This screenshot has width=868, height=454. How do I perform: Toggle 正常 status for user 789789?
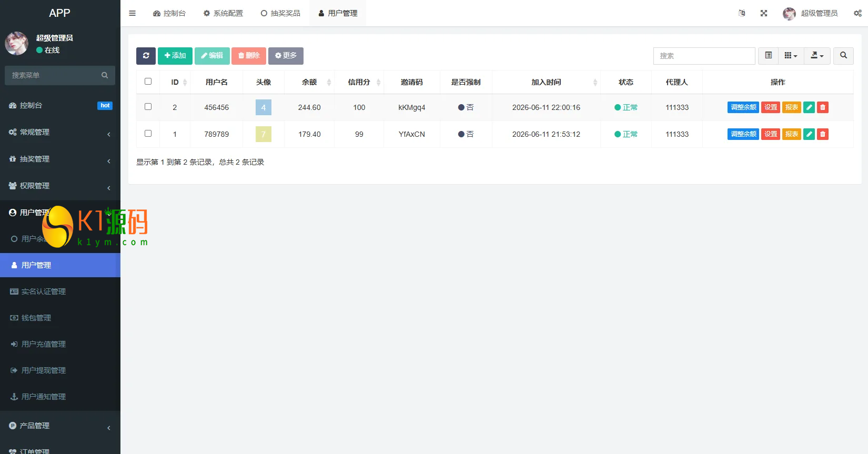tap(625, 134)
